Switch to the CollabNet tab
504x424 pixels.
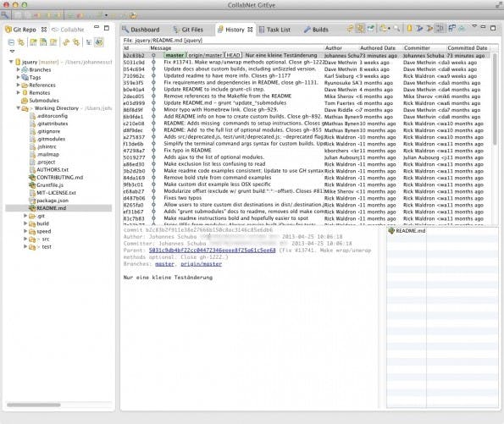tap(68, 30)
